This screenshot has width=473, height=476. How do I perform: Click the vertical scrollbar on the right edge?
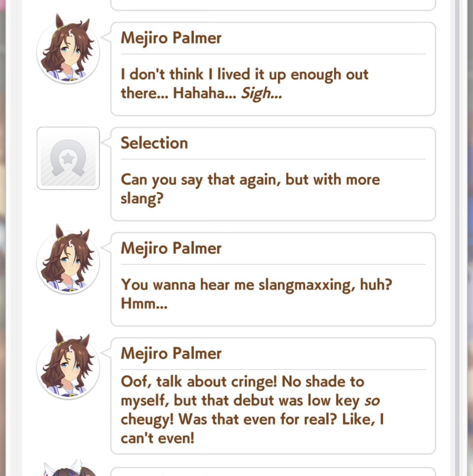pyautogui.click(x=458, y=238)
